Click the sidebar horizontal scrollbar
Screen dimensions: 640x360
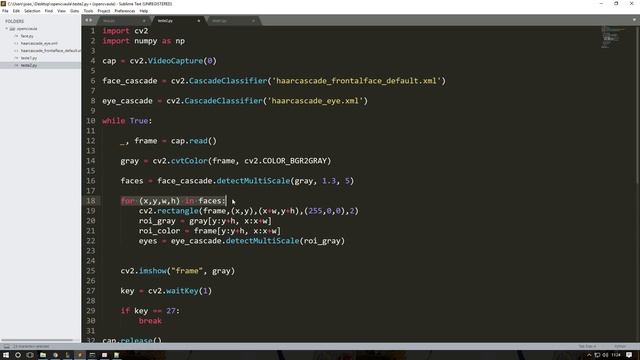(38, 340)
